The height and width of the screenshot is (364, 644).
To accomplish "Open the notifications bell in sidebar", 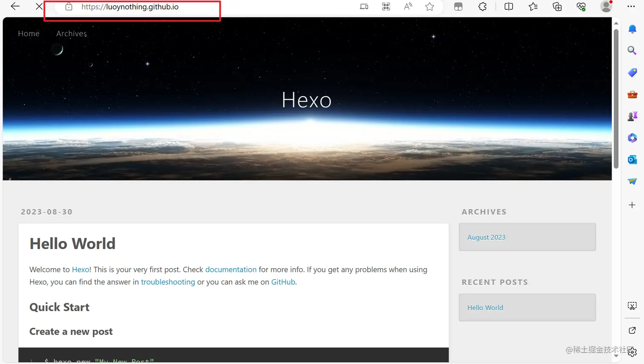I will [x=632, y=29].
